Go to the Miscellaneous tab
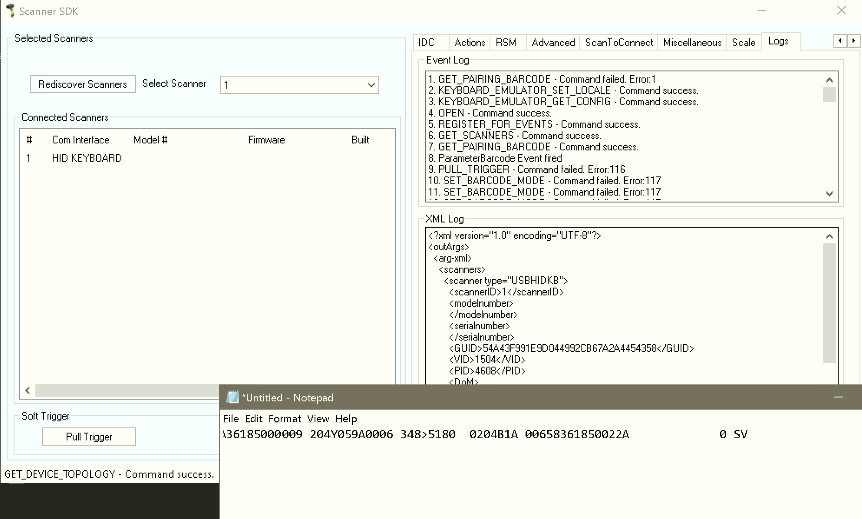The image size is (862, 519). point(692,42)
